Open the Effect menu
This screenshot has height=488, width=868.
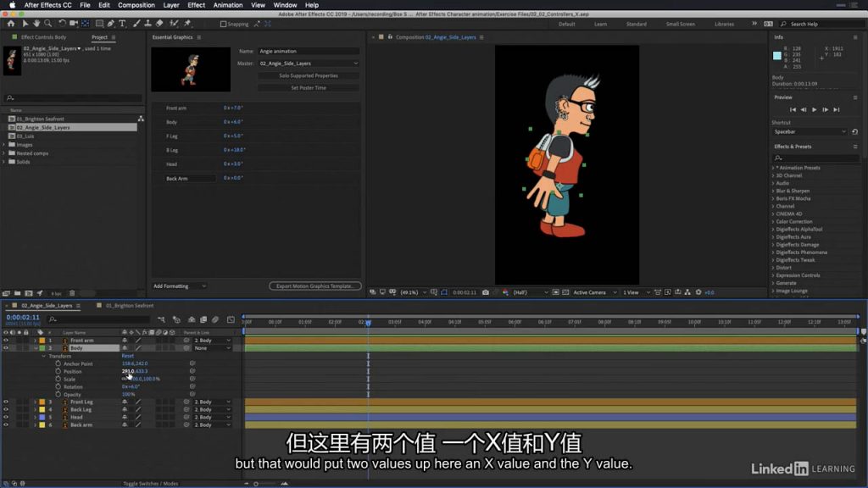click(196, 5)
